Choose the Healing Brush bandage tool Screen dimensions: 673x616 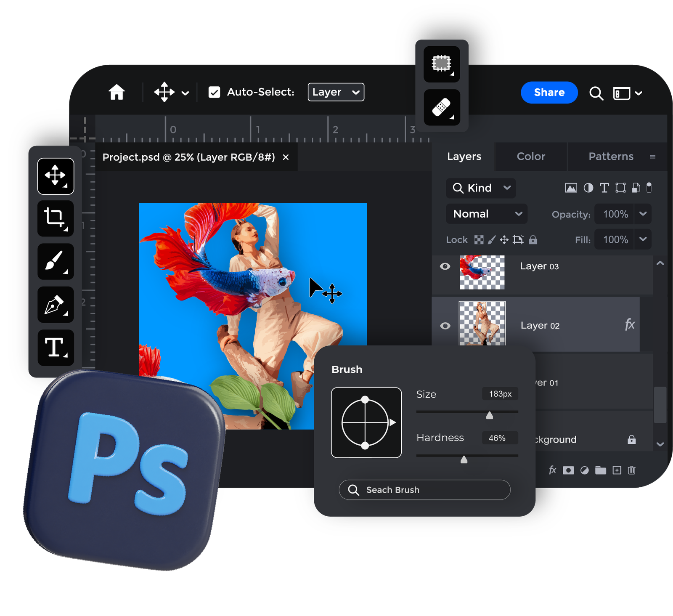point(442,107)
